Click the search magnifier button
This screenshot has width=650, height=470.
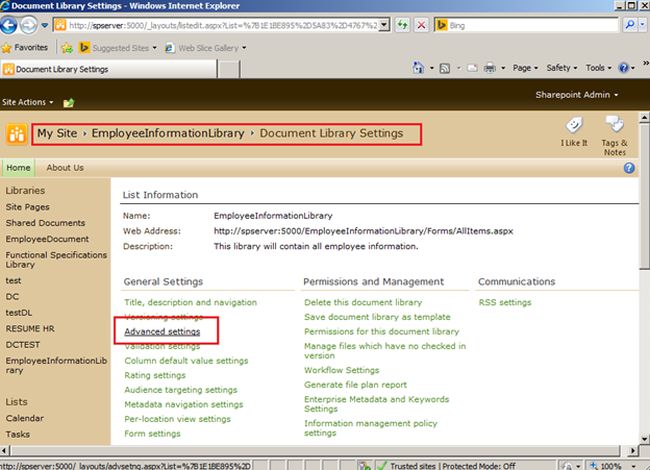[630, 25]
